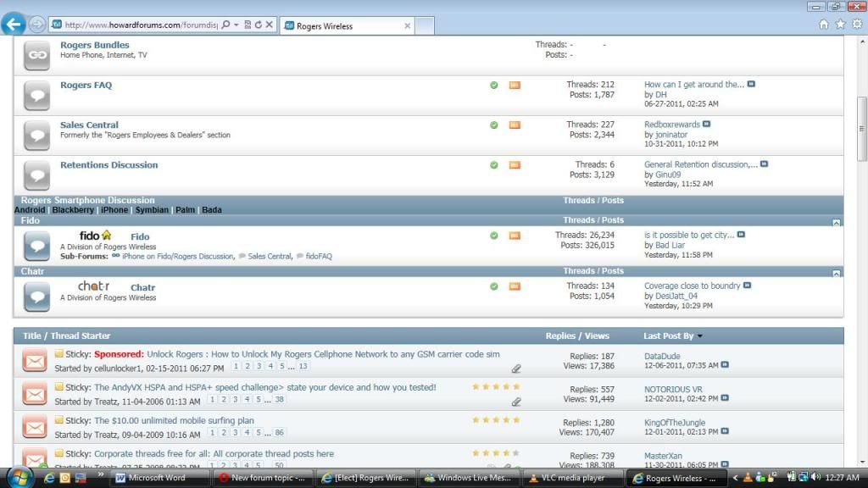Select the Bada sub-forum link

tap(211, 210)
